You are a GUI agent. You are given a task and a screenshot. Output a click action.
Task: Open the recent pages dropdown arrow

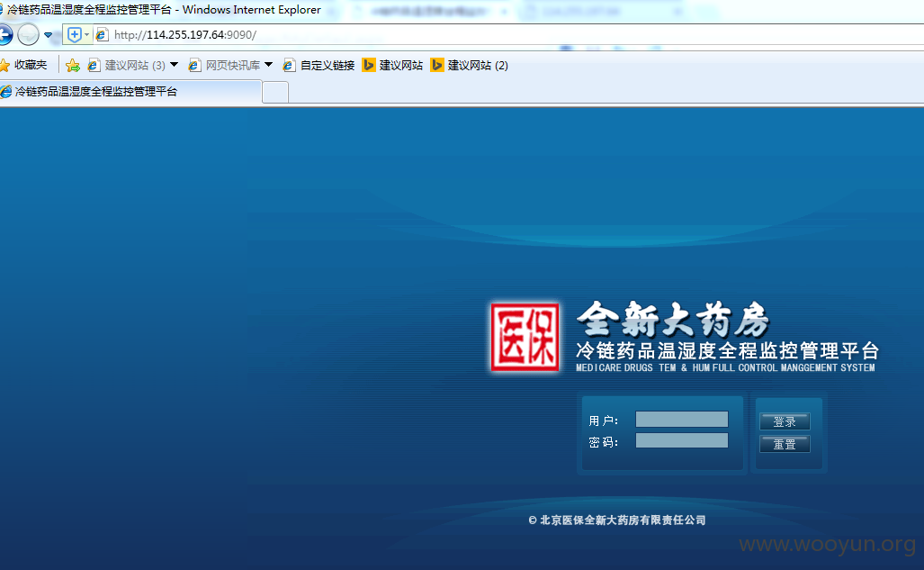click(x=49, y=35)
